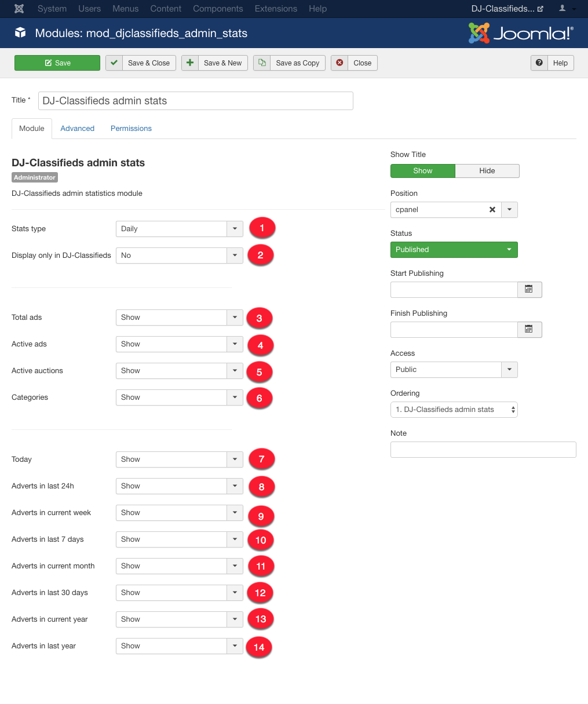Switch to the Advanced tab
This screenshot has height=704, width=588.
(x=78, y=129)
